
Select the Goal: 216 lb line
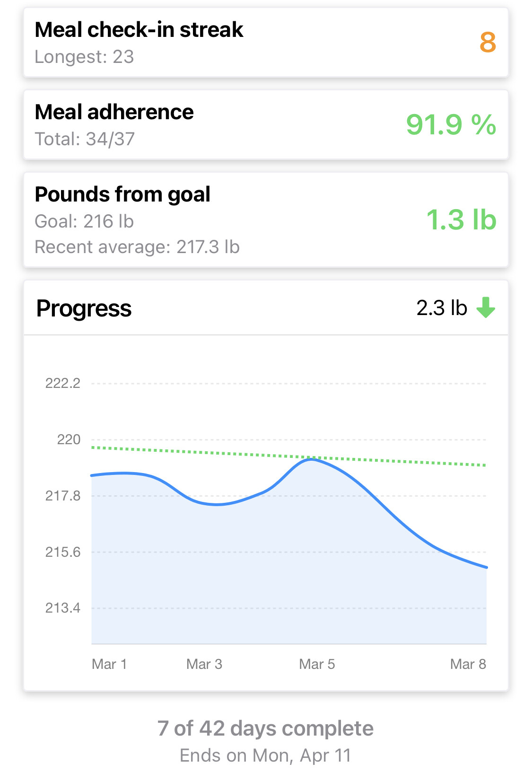point(84,221)
